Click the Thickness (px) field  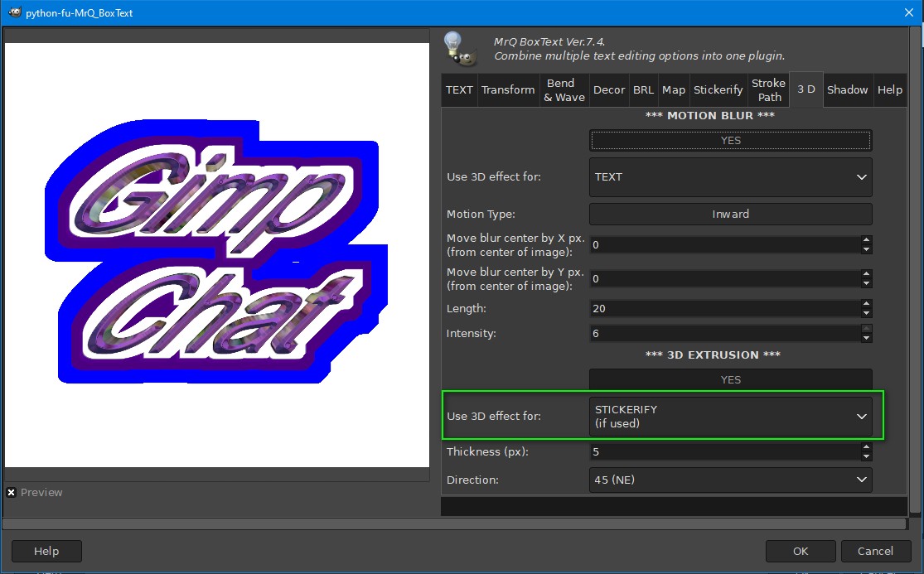pos(725,451)
